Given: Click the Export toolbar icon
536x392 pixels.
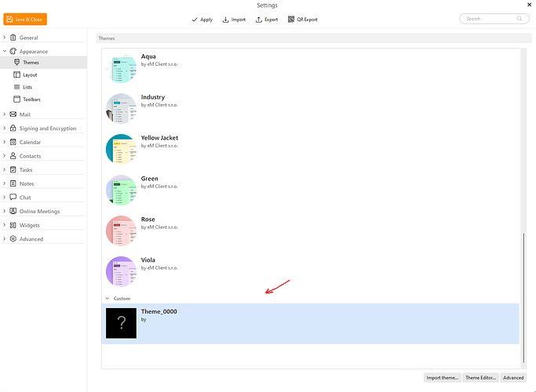Looking at the screenshot, I should [259, 19].
